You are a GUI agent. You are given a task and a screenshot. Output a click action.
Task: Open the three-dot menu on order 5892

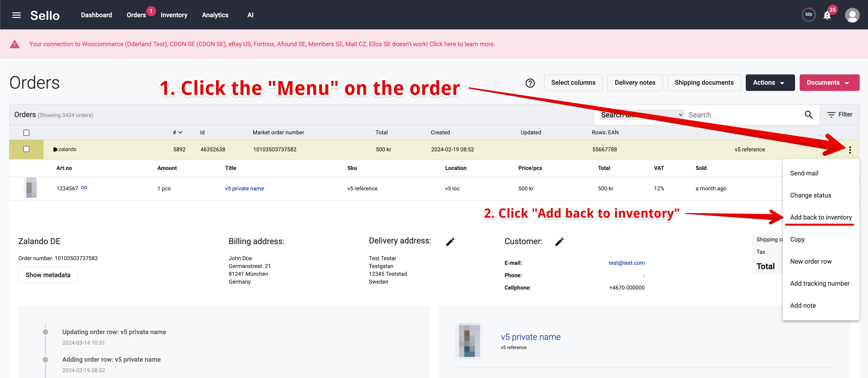[x=850, y=150]
